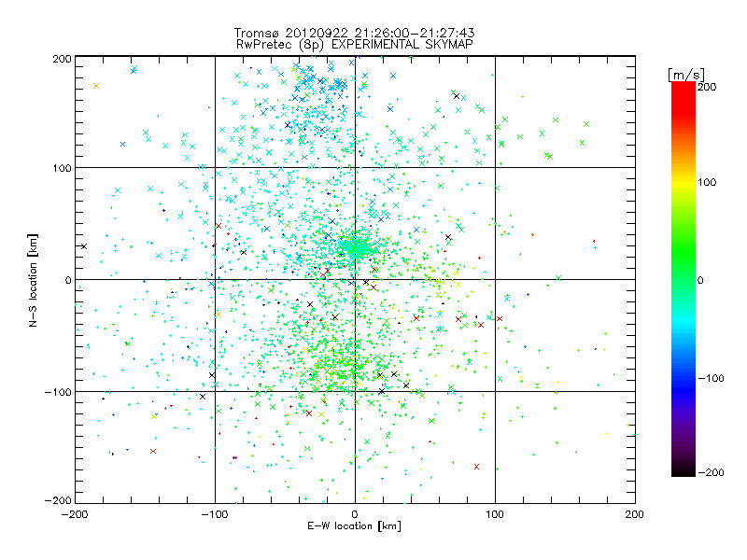Click the x-axis tick label '-200'
Viewport: 747px width, 560px height.
click(x=75, y=514)
